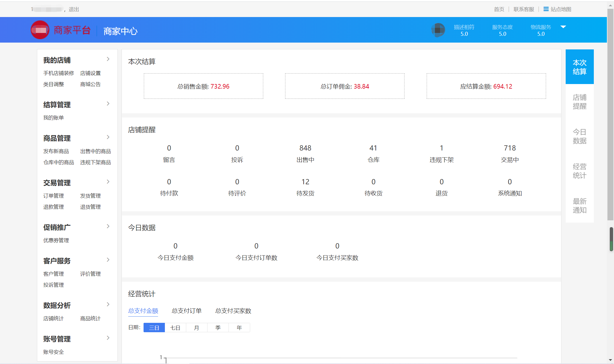Viewport: 614px width, 364px height.
Task: Click the 客户服务 chevron arrow
Action: coord(108,260)
